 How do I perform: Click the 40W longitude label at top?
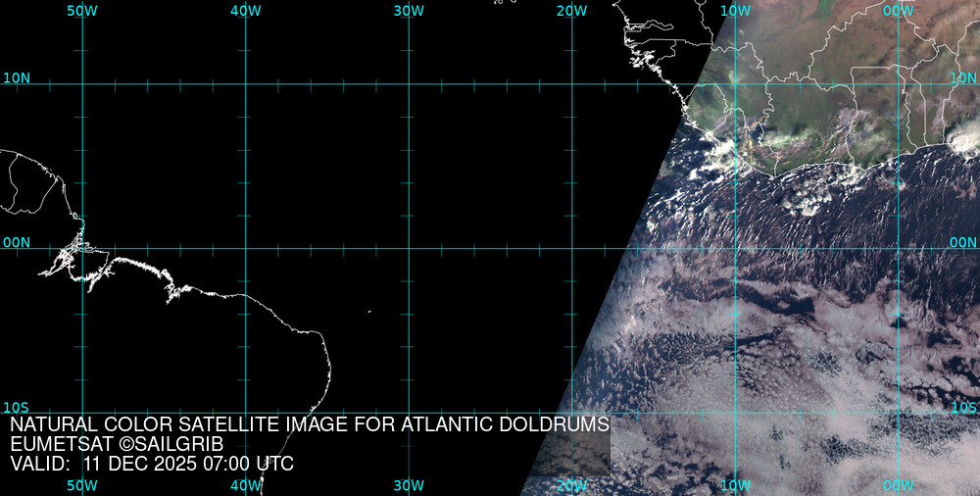245,10
